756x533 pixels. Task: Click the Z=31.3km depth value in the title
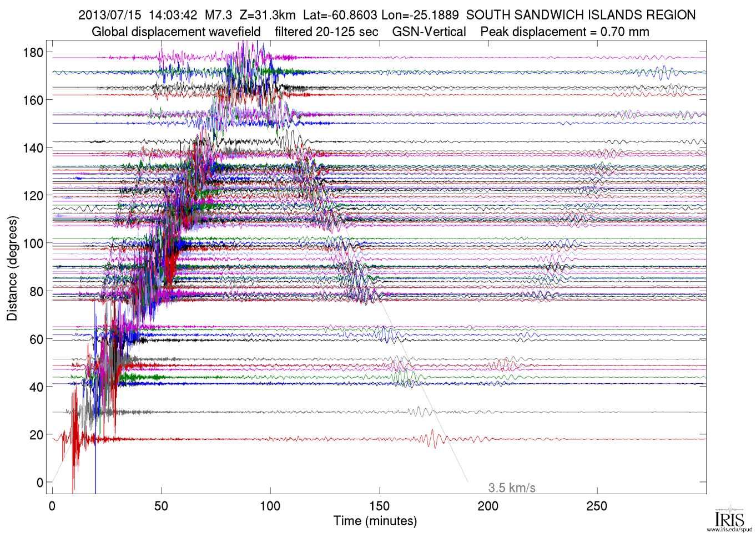268,15
